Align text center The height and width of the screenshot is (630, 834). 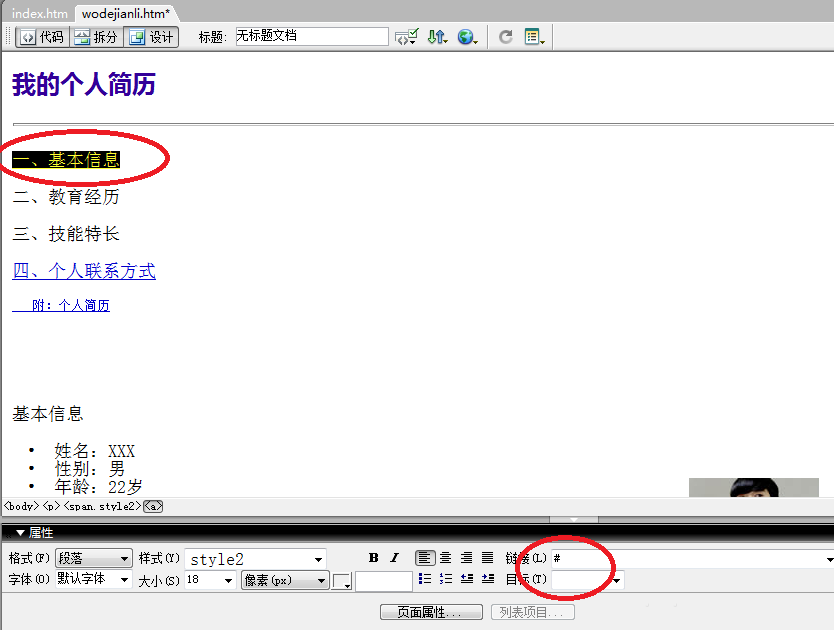point(446,558)
